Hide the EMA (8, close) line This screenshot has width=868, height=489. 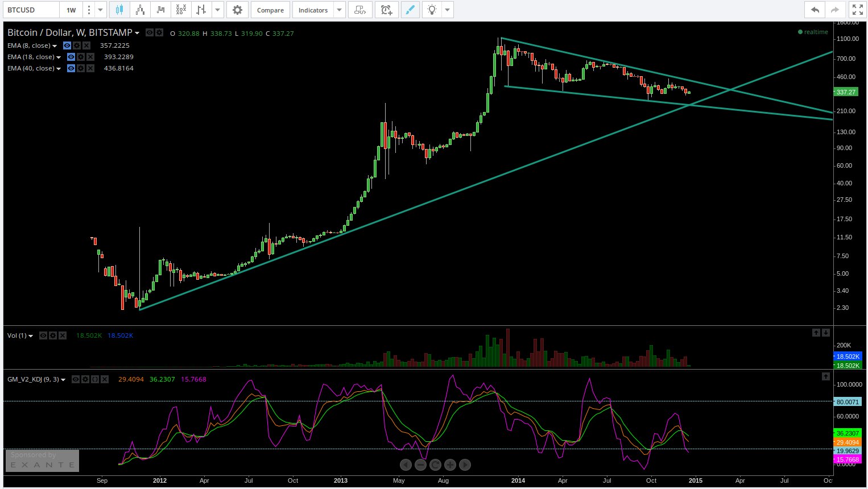click(x=67, y=45)
